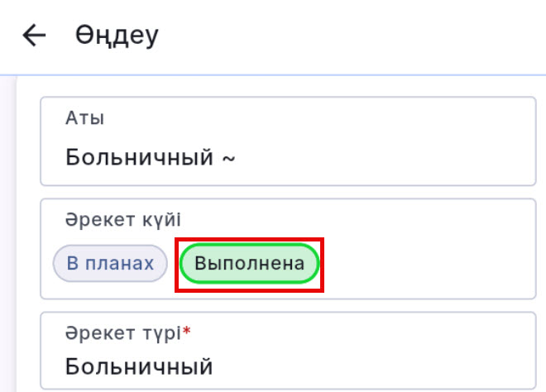This screenshot has height=392, width=546.
Task: Click the tilde after "Больничный" in name
Action: click(228, 157)
